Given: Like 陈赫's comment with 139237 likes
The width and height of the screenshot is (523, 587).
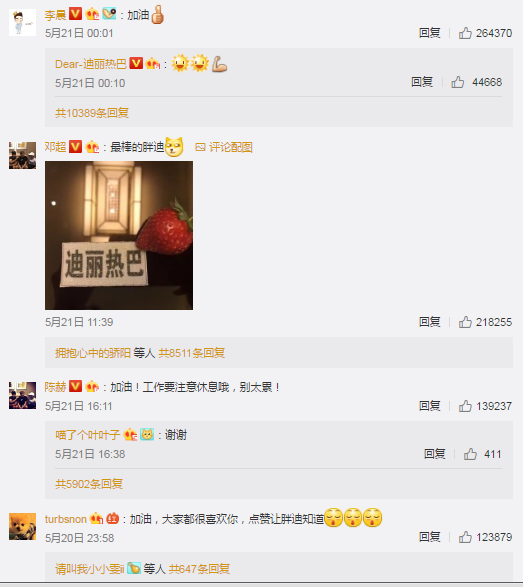Looking at the screenshot, I should pos(465,406).
